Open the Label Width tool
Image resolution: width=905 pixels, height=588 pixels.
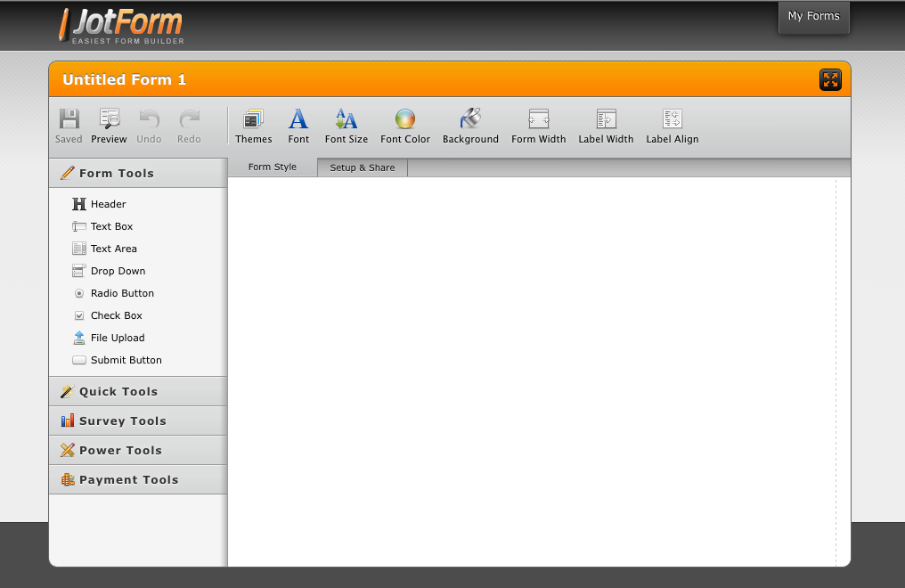pos(606,119)
